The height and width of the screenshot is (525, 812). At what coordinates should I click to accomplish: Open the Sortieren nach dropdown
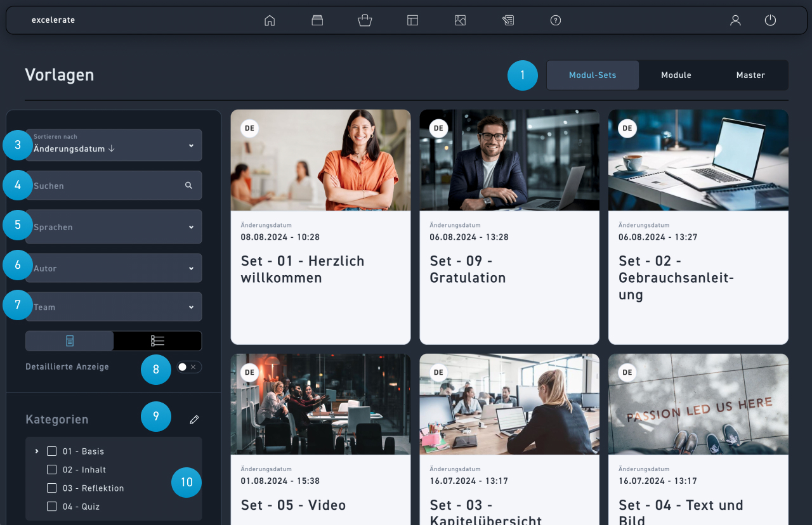114,145
